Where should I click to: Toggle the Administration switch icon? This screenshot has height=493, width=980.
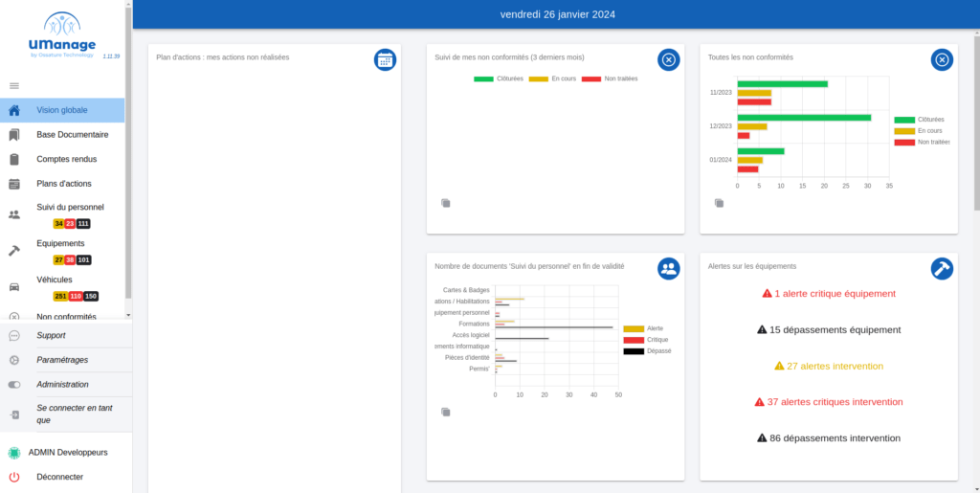(x=14, y=385)
